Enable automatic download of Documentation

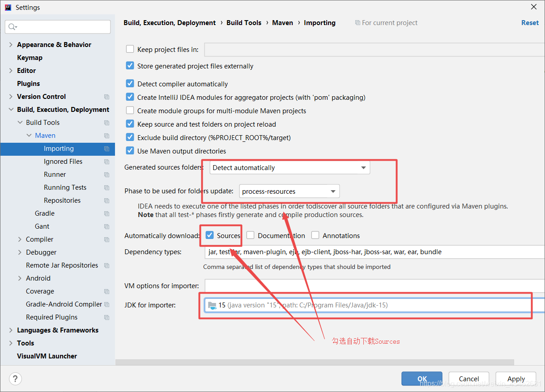tap(251, 235)
